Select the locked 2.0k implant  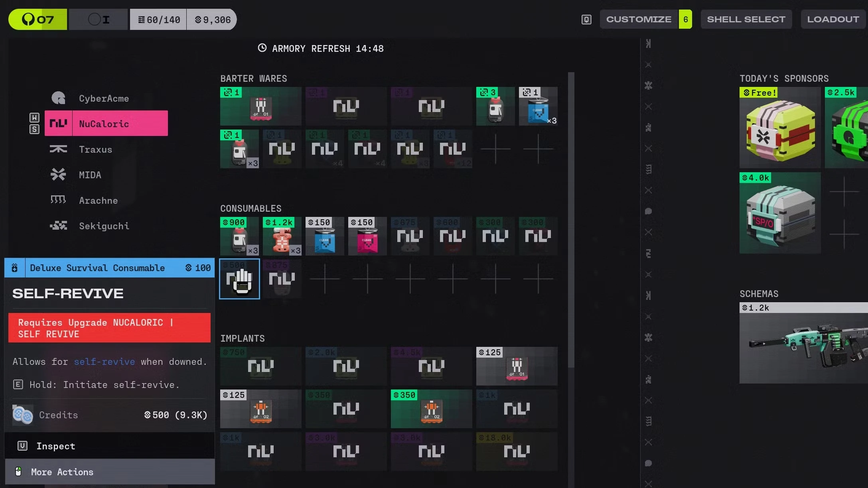point(346,366)
